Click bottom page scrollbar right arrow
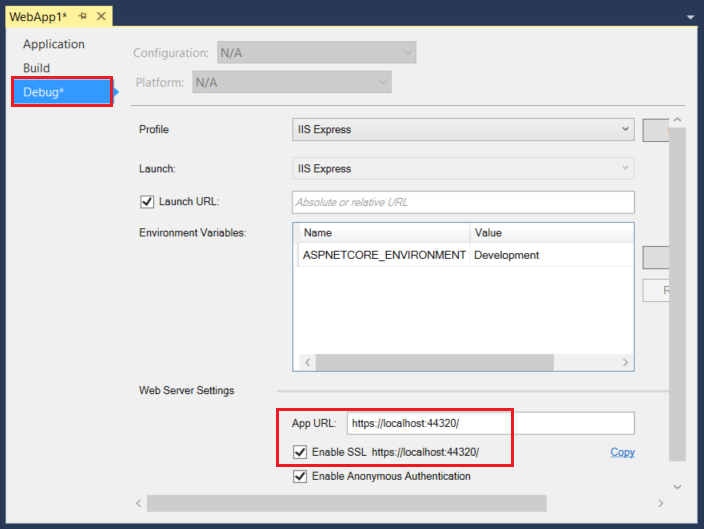Image resolution: width=704 pixels, height=529 pixels. tap(660, 503)
